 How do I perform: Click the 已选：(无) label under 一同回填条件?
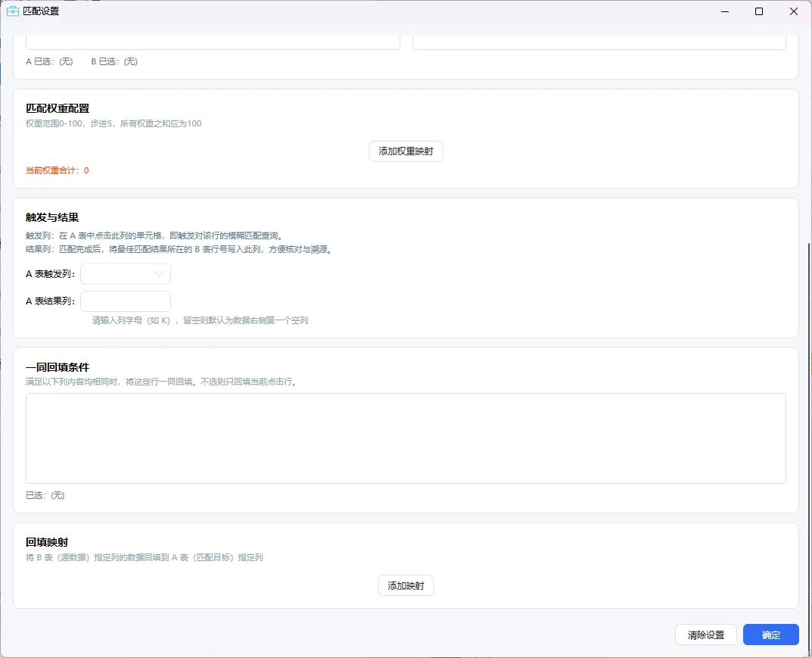[45, 495]
